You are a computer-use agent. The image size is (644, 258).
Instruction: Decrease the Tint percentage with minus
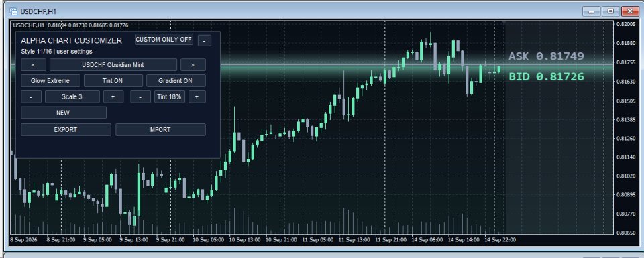click(140, 96)
